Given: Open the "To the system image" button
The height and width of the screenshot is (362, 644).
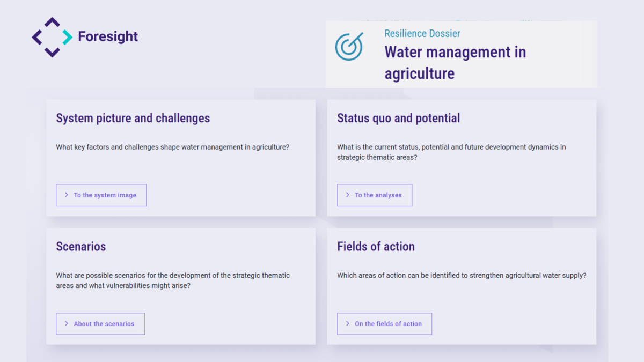Looking at the screenshot, I should (x=101, y=195).
